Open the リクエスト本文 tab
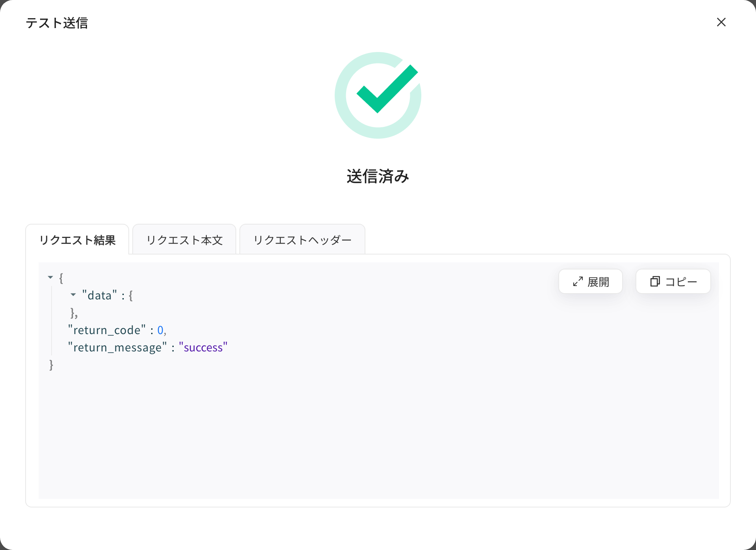Image resolution: width=756 pixels, height=550 pixels. (184, 240)
